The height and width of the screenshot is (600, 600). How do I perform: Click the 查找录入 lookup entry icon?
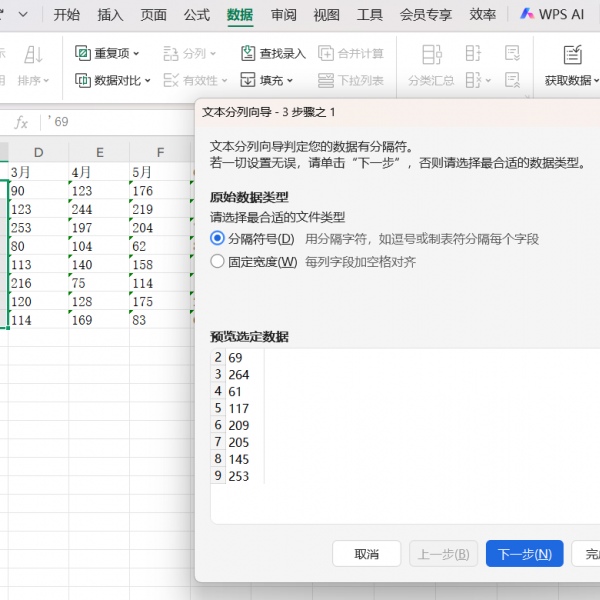click(x=248, y=54)
